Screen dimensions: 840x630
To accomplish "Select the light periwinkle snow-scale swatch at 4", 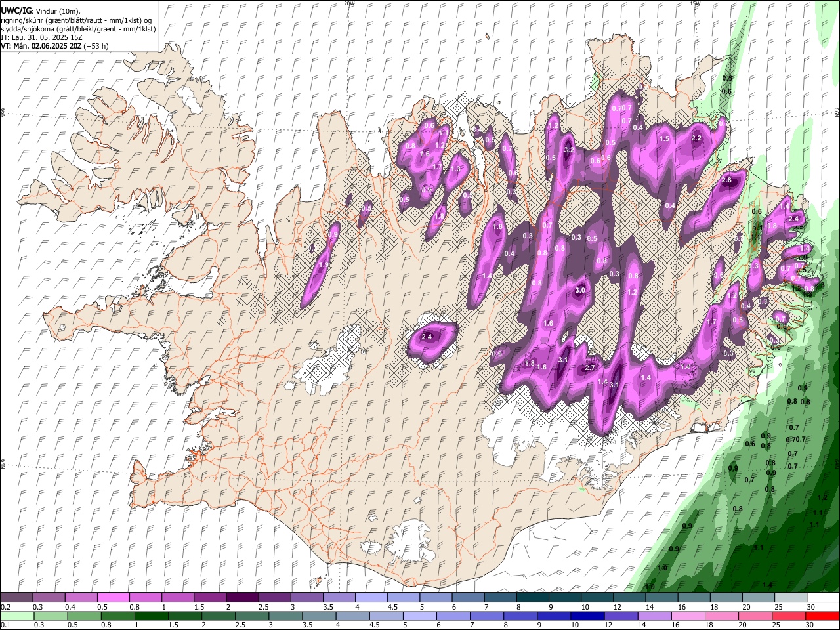I will [x=371, y=598].
